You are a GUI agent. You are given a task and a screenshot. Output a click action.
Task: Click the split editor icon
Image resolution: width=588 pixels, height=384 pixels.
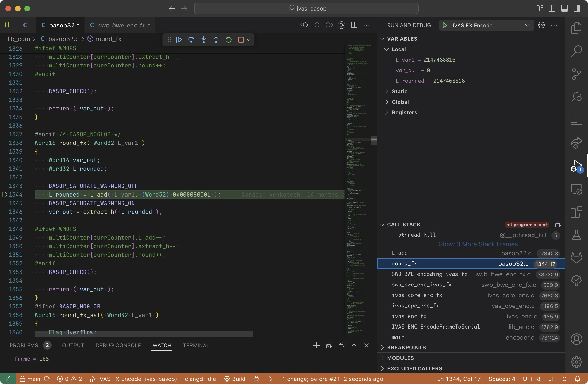[x=354, y=25]
